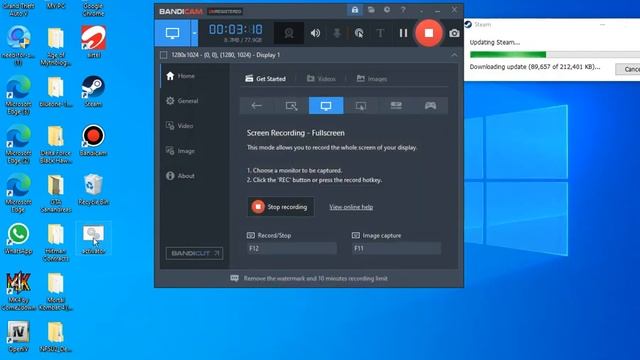Viewport: 640px width, 360px height.
Task: Click the 1280x1024 Display 1 text
Action: point(226,55)
